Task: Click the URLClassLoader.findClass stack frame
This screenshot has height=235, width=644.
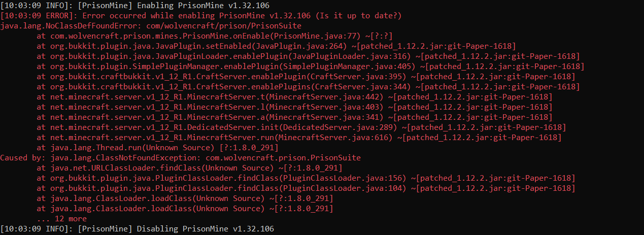Action: 189,168
